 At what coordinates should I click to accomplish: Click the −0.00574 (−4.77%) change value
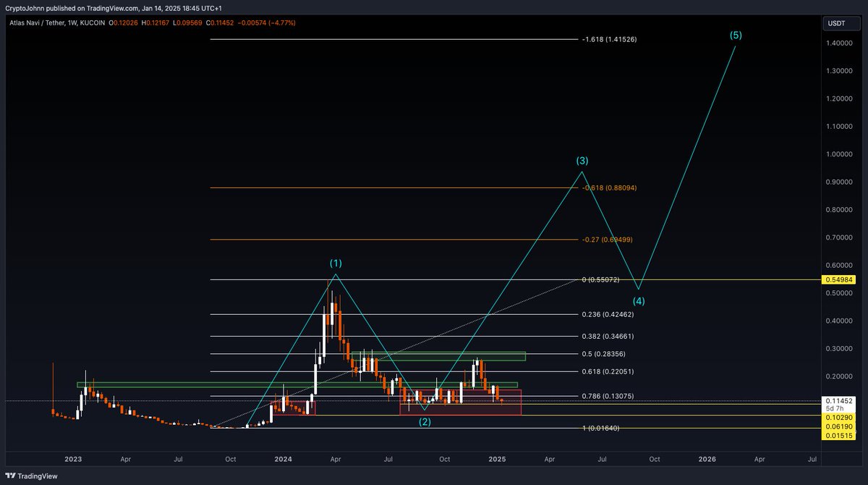point(266,23)
